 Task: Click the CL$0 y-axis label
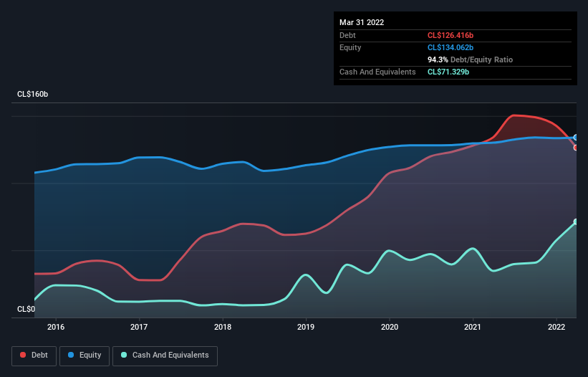[26, 309]
